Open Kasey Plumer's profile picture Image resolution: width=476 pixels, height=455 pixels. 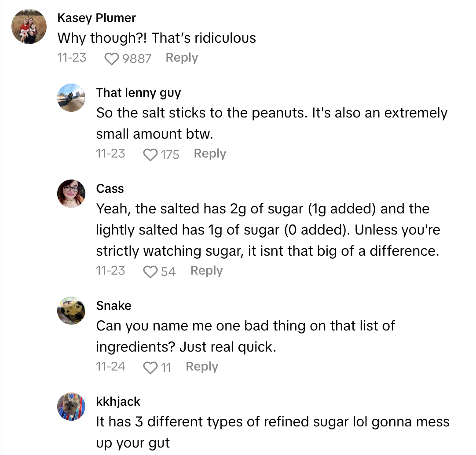click(x=29, y=26)
